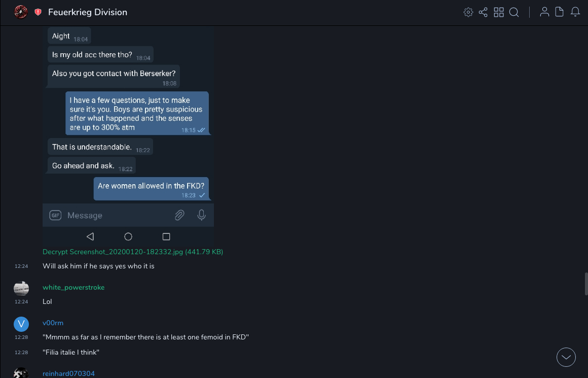Open the notifications bell icon

[575, 12]
